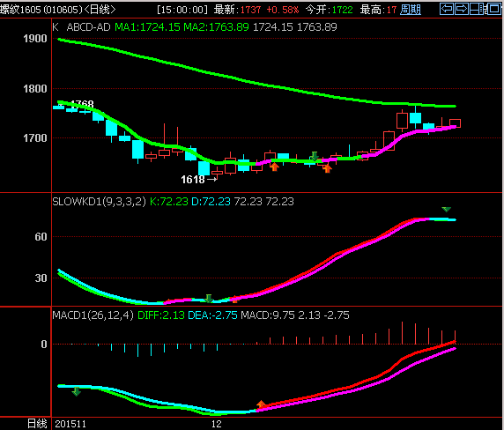Click the DEA:-2.75 readout
The width and height of the screenshot is (504, 430).
point(212,315)
